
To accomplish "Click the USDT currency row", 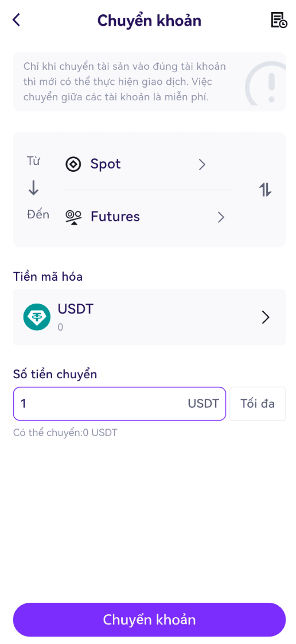I will [149, 317].
